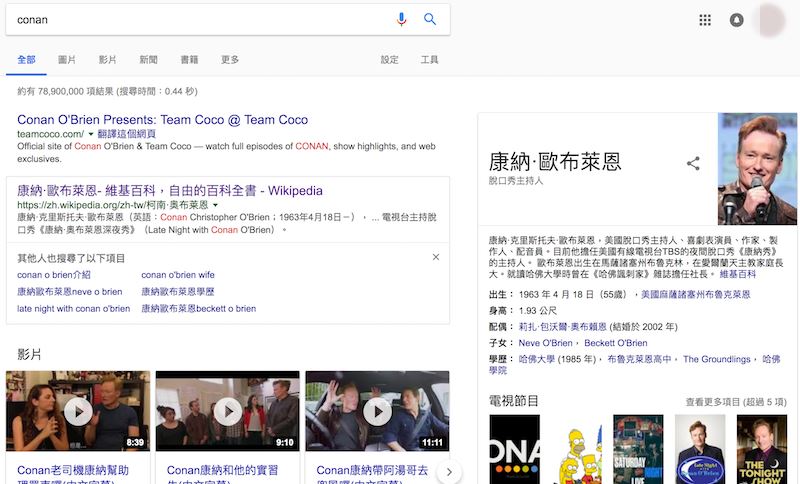The width and height of the screenshot is (800, 484).
Task: Click the microphone voice search icon
Action: click(402, 19)
